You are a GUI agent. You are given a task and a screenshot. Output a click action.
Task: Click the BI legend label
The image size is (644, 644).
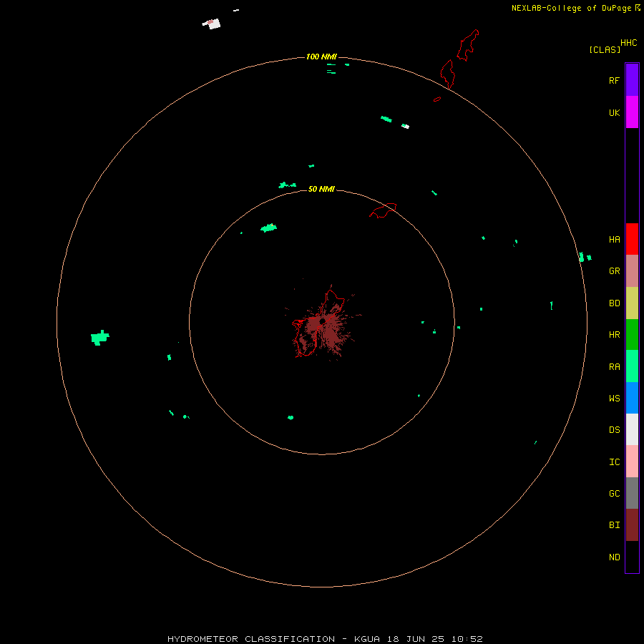tap(614, 525)
